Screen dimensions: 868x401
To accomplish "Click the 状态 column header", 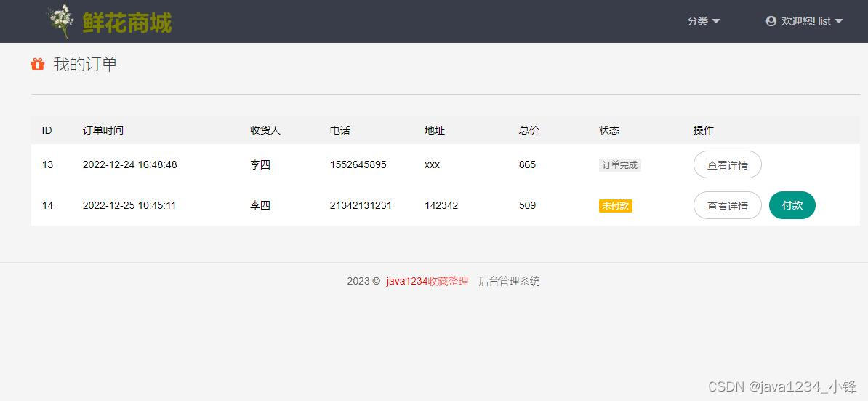I will click(x=609, y=131).
